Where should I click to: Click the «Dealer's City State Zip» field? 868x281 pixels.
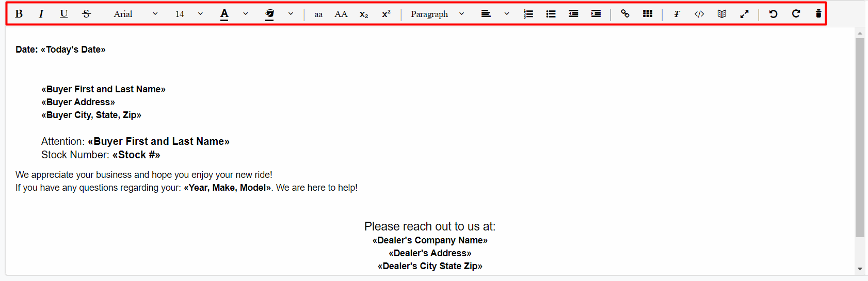pyautogui.click(x=430, y=266)
